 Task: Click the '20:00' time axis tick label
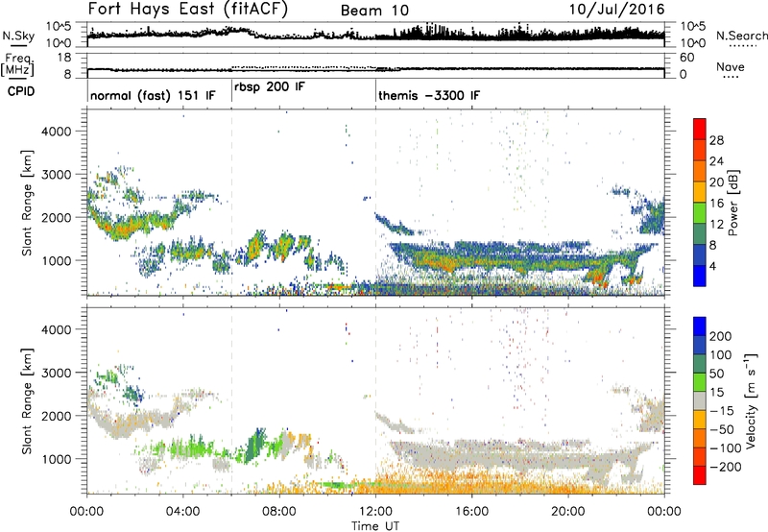click(568, 512)
